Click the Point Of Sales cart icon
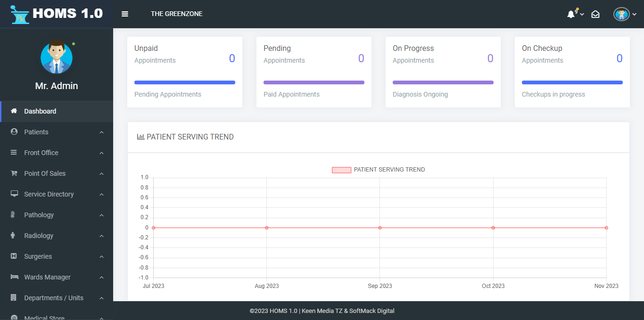This screenshot has height=320, width=644. (14, 173)
